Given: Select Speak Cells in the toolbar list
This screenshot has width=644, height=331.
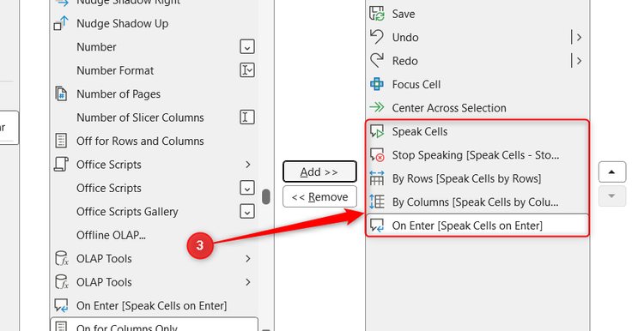Looking at the screenshot, I should pos(477,131).
